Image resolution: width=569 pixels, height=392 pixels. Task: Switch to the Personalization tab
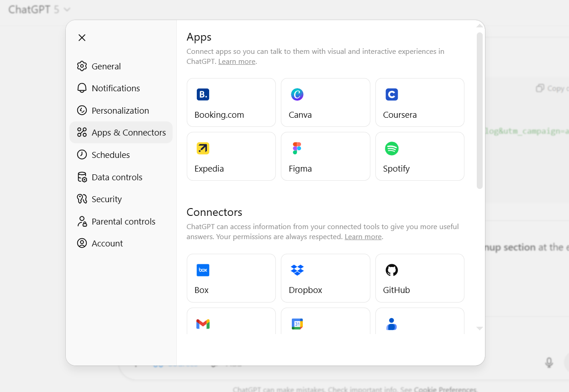[x=121, y=110]
